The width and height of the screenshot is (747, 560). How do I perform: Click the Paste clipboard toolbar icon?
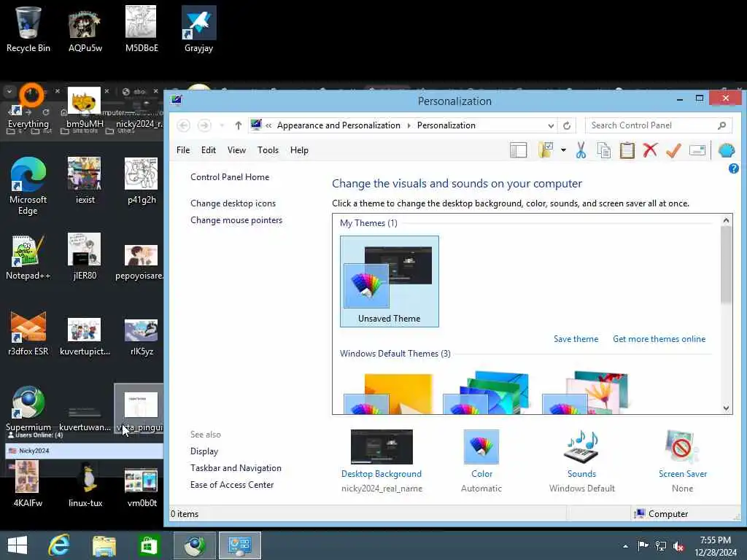(627, 150)
